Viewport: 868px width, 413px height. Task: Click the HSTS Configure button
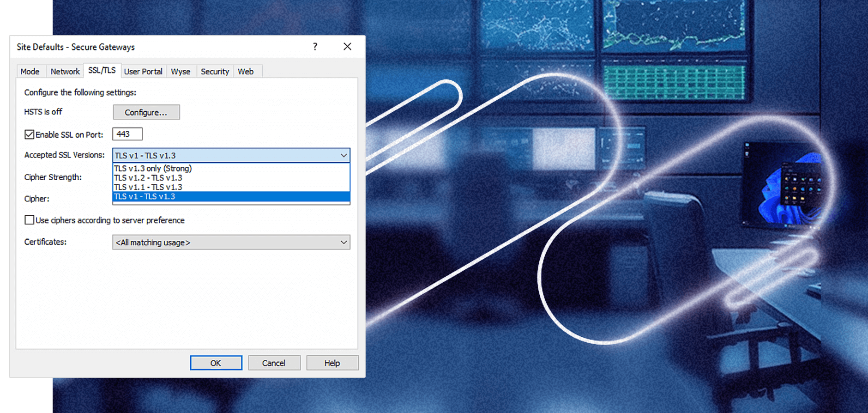pos(146,112)
